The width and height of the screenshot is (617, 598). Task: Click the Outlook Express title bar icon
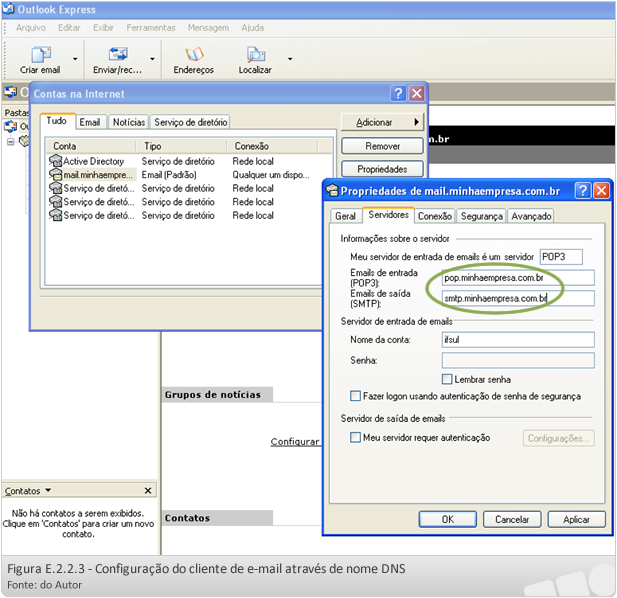coord(8,9)
